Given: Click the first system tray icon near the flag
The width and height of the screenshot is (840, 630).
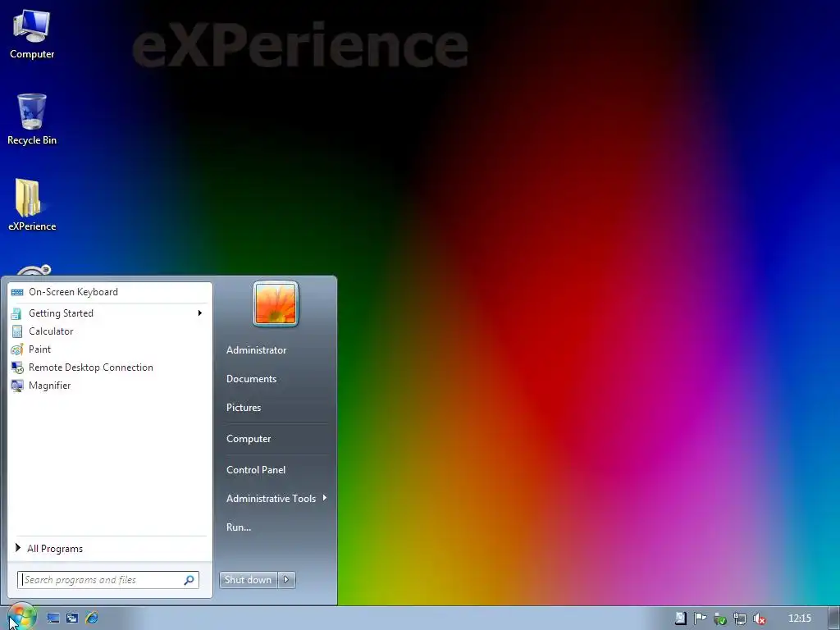Looking at the screenshot, I should click(680, 619).
